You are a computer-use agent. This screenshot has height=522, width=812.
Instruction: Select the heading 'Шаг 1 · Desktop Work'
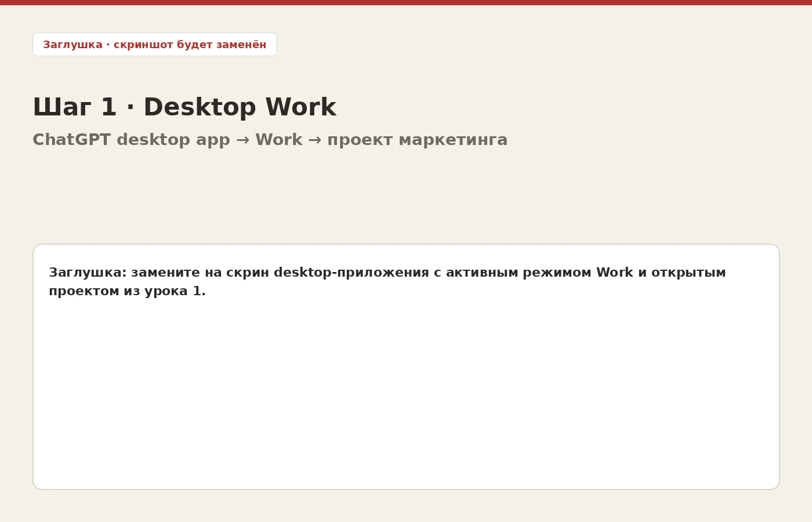point(184,107)
